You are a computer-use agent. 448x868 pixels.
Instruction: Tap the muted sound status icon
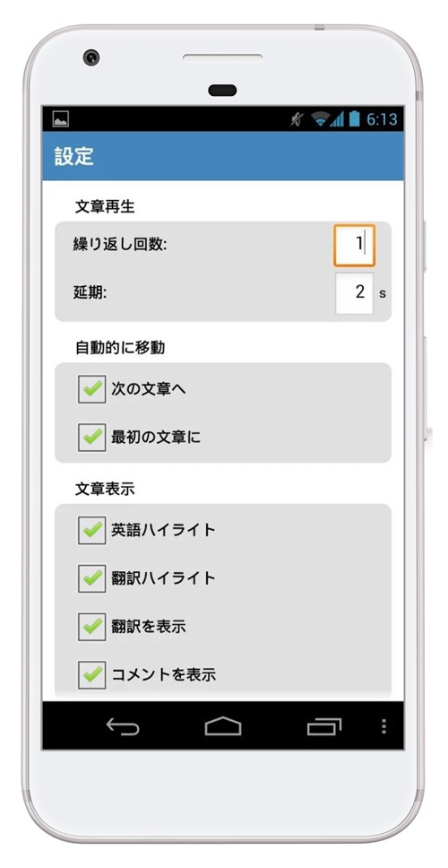coord(297,118)
